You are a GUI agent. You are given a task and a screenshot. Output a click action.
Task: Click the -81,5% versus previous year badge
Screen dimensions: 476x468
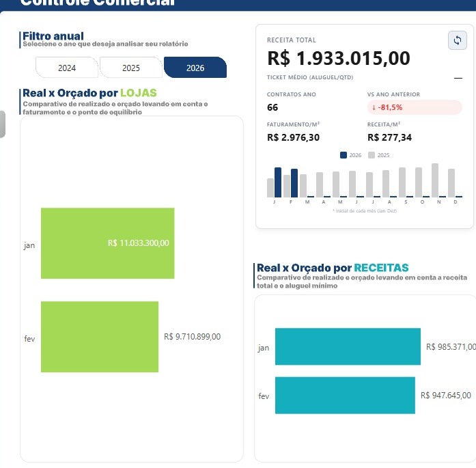click(415, 107)
